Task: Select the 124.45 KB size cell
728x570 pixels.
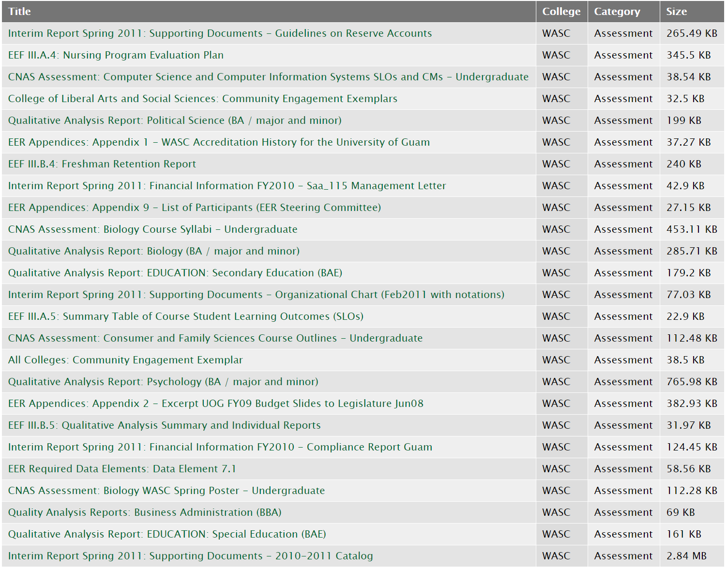Action: pyautogui.click(x=692, y=447)
